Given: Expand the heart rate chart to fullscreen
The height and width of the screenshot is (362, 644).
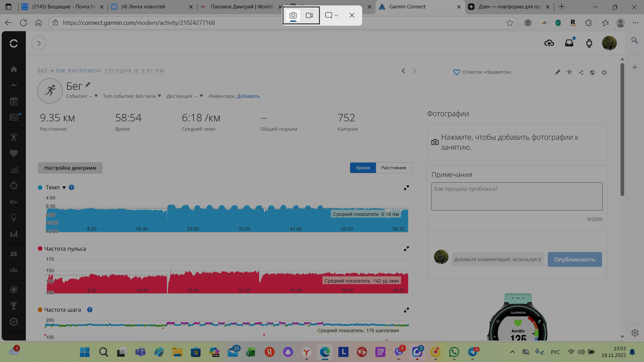Looking at the screenshot, I should [406, 249].
